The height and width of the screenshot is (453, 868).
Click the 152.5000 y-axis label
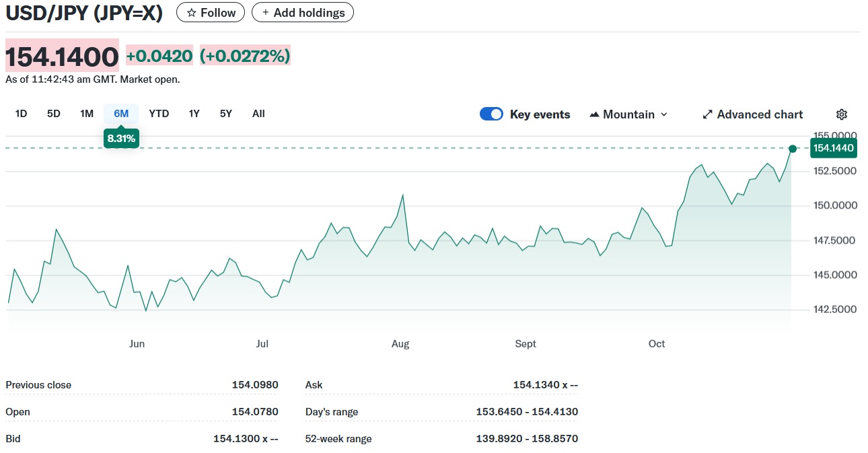click(835, 171)
